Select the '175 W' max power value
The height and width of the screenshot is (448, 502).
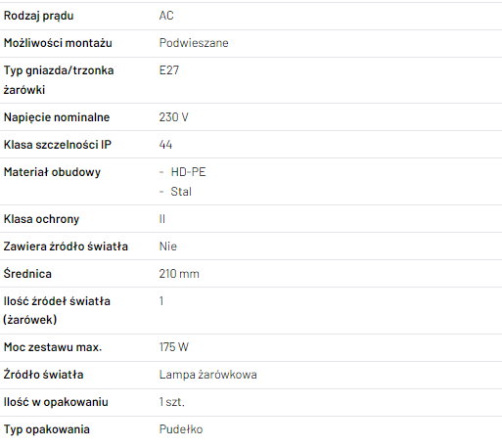[174, 347]
